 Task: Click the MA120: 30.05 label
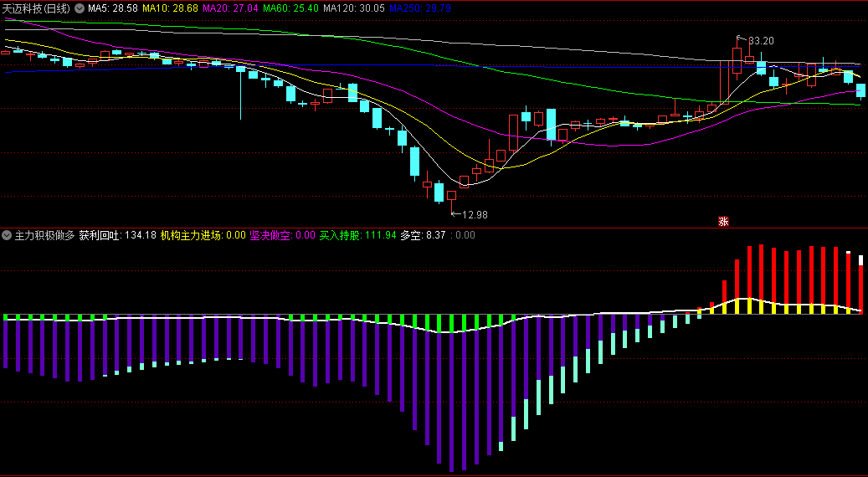[x=354, y=8]
